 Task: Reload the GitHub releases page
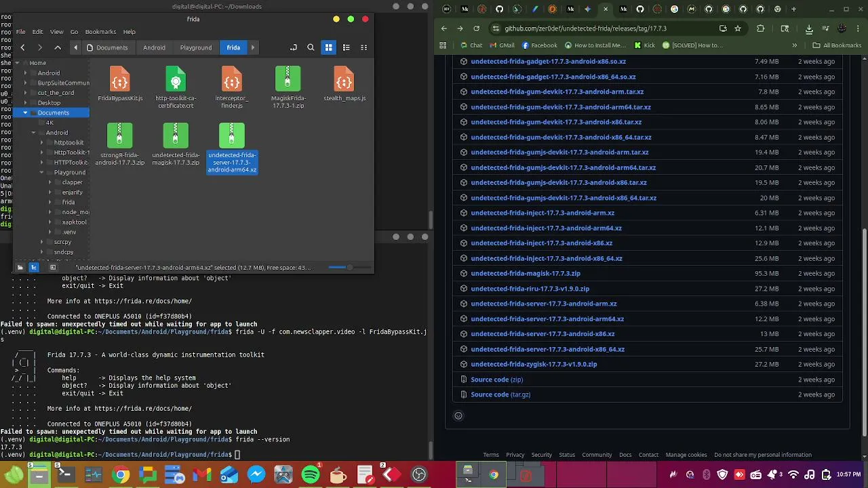click(476, 28)
